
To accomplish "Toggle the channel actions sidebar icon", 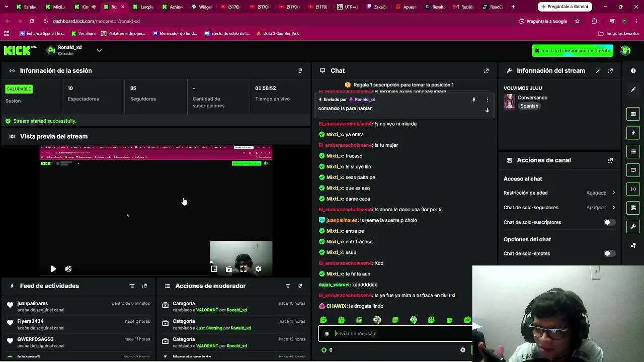I will point(633,208).
